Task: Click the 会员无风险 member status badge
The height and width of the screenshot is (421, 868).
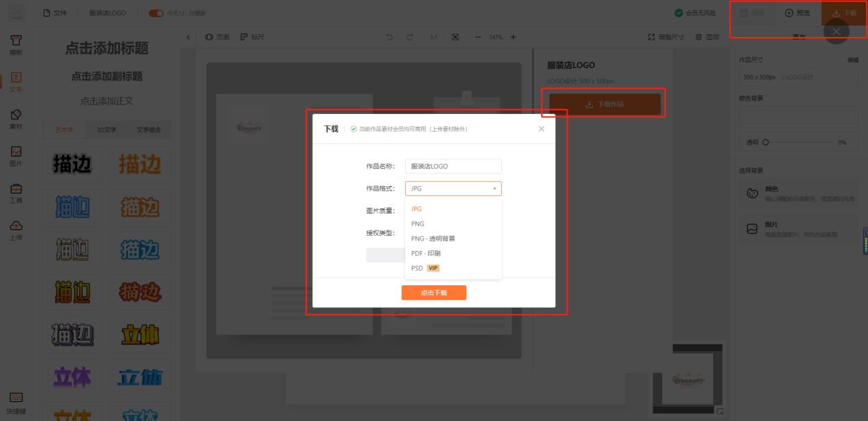Action: pyautogui.click(x=695, y=13)
